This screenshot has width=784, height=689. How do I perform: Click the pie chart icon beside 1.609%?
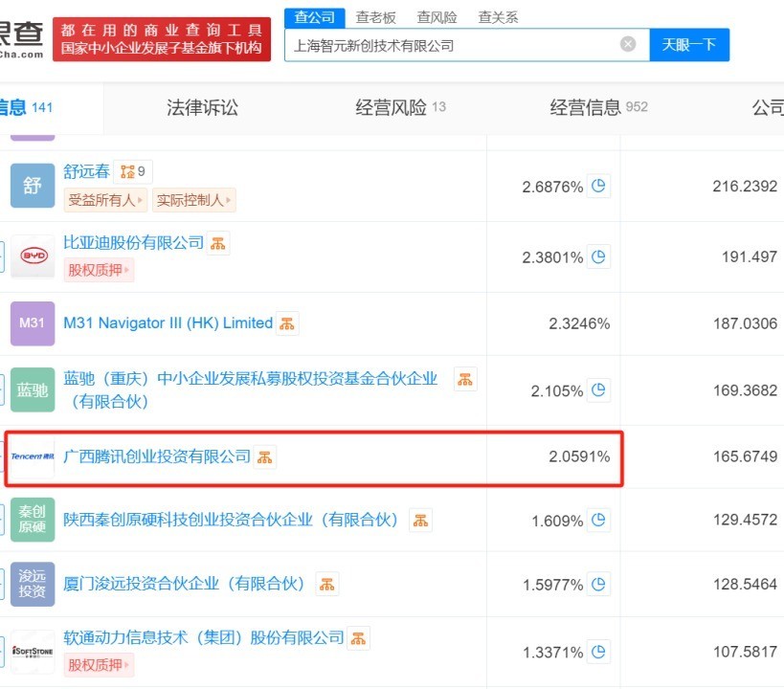(x=599, y=521)
